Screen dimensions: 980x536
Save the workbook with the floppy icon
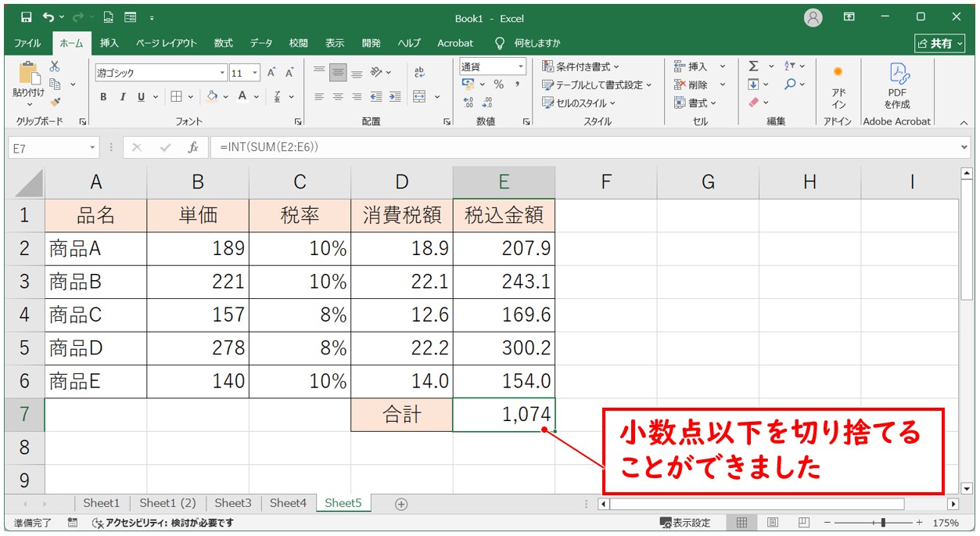point(26,17)
